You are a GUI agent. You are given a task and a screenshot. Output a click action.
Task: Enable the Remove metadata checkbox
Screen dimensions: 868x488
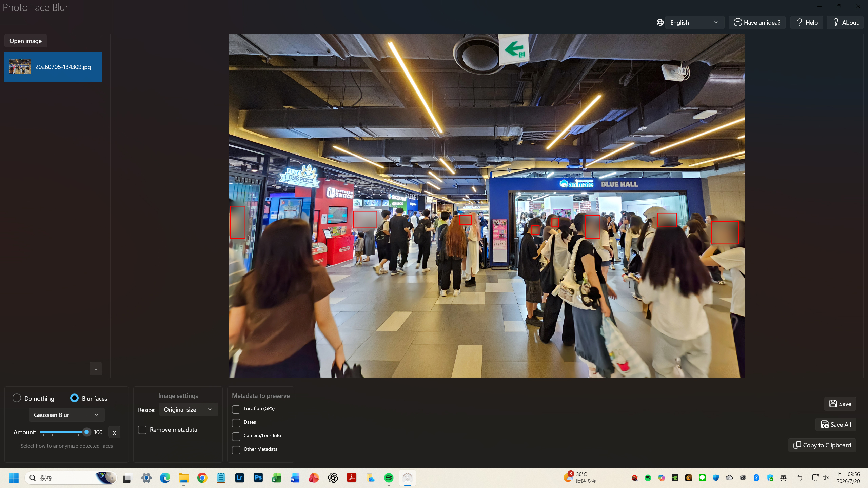pos(142,430)
